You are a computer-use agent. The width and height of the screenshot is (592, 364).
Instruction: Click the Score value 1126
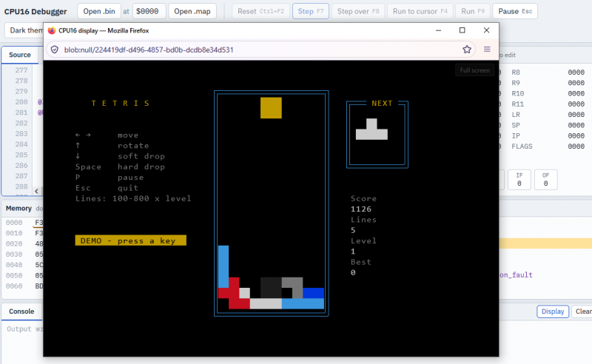pyautogui.click(x=361, y=209)
